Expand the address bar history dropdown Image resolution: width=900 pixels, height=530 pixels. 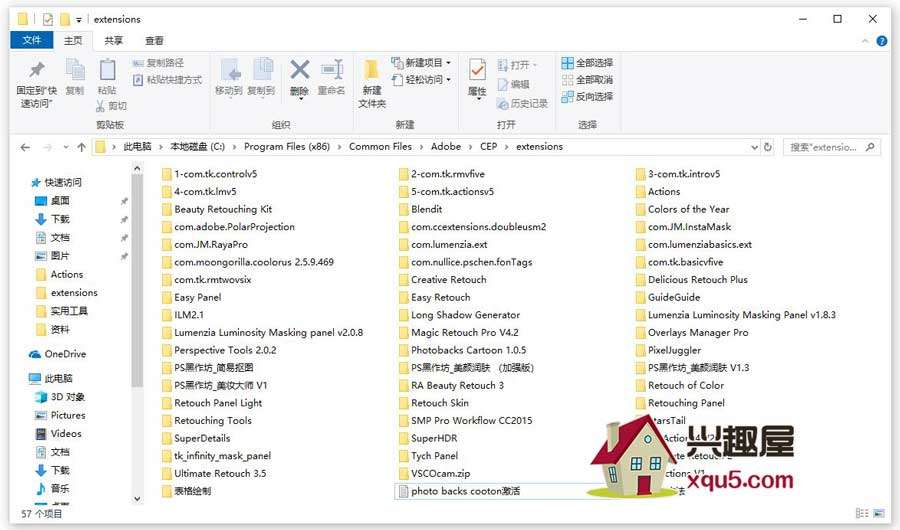(x=754, y=147)
